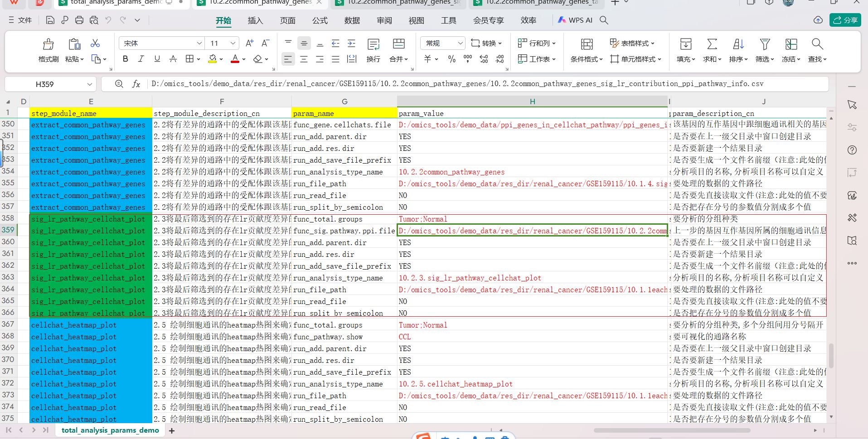The image size is (868, 439).
Task: Add a new sheet with plus button
Action: pyautogui.click(x=172, y=431)
